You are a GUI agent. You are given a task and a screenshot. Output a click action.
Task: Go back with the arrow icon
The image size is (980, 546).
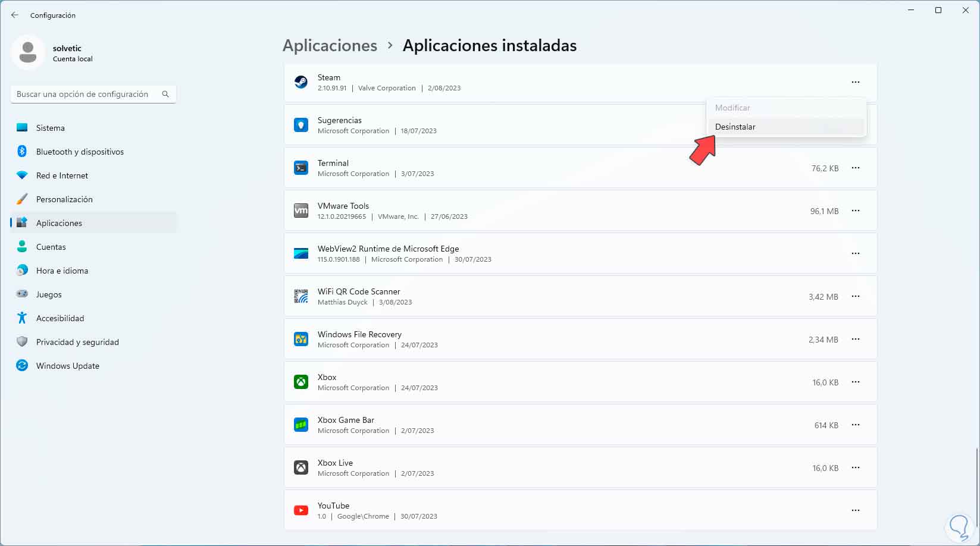tap(15, 15)
